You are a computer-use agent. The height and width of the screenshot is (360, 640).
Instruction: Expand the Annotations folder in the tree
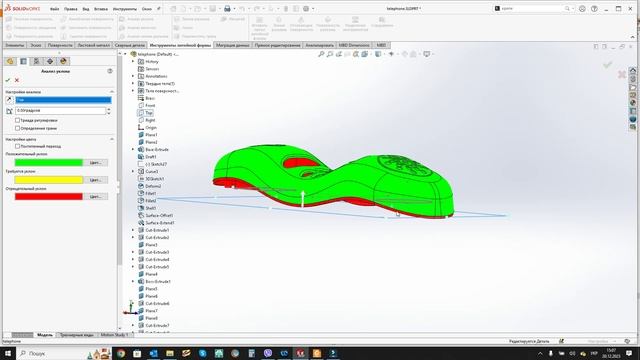pos(133,76)
